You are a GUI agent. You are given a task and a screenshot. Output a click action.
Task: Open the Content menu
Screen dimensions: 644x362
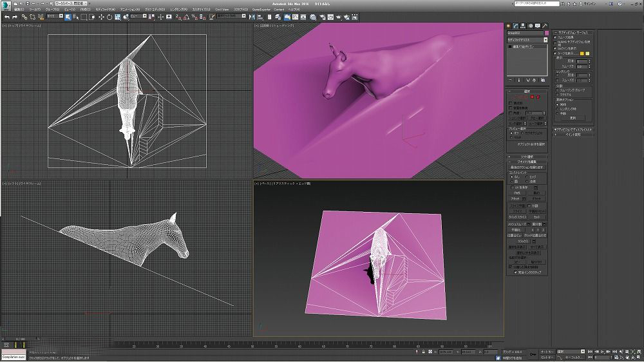pos(279,10)
